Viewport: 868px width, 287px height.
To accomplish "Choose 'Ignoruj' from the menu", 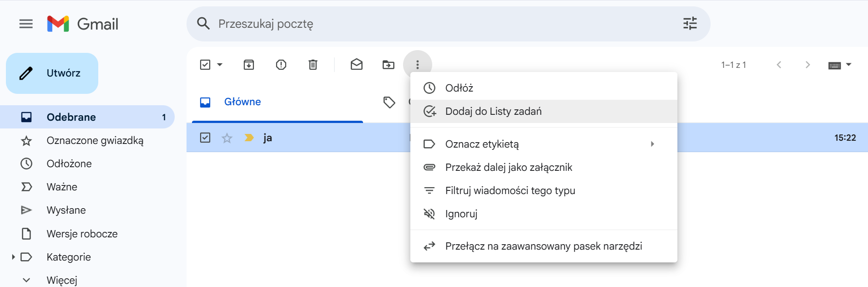I will (x=461, y=214).
